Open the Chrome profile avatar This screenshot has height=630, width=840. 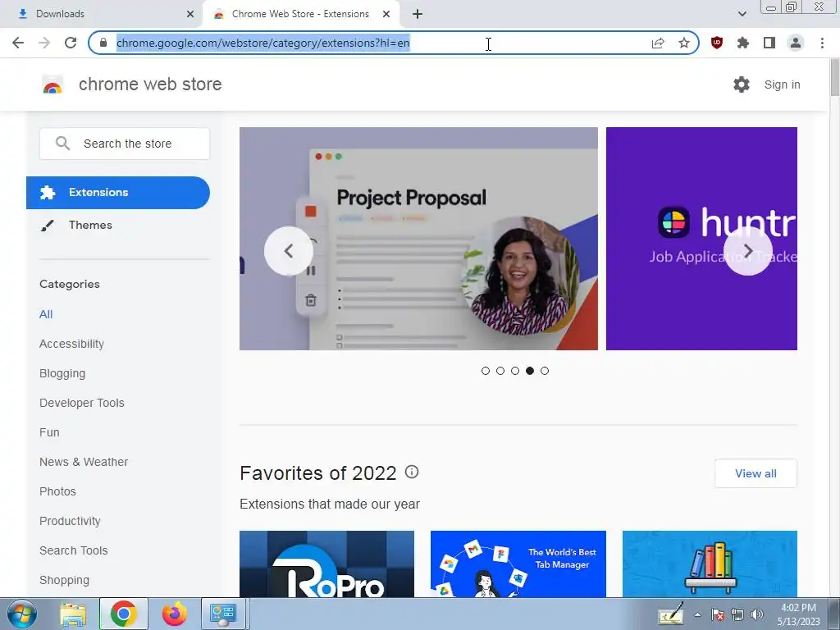pyautogui.click(x=796, y=43)
